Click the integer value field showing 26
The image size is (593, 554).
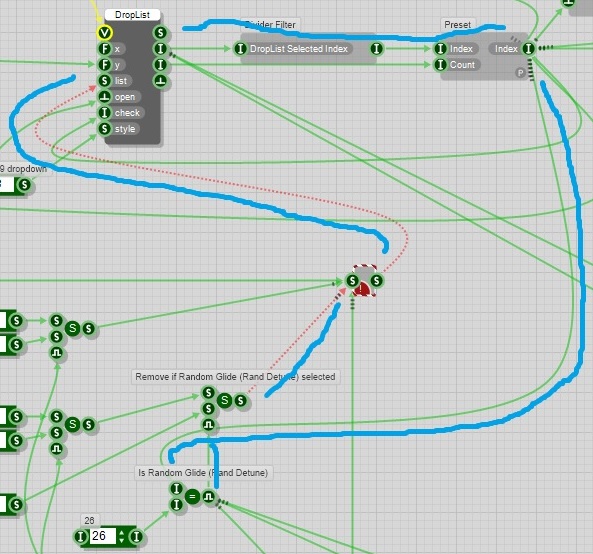coord(103,536)
